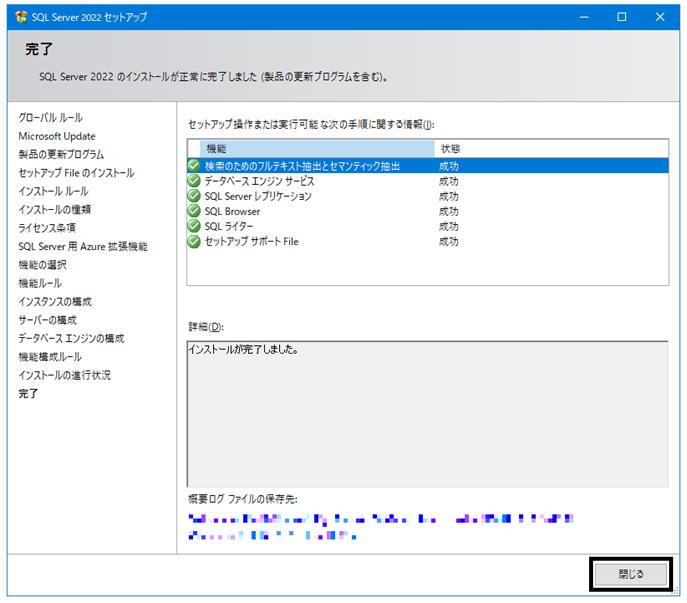Click the 閉じる button
Image resolution: width=687 pixels, height=603 pixels.
click(630, 574)
